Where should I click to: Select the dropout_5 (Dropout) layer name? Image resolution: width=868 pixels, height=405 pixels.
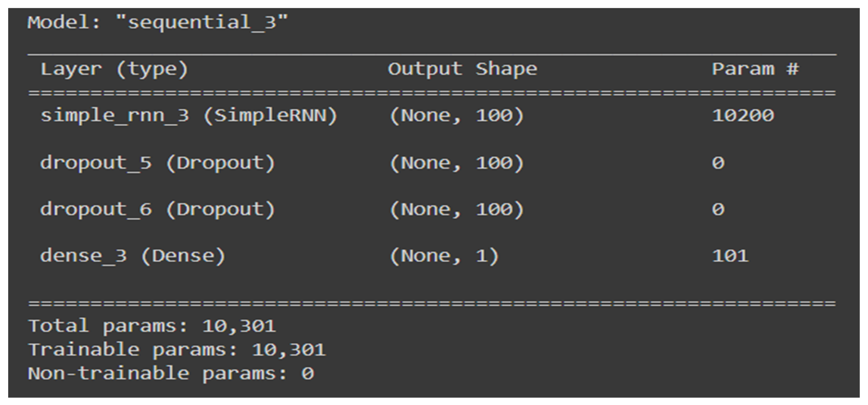157,163
